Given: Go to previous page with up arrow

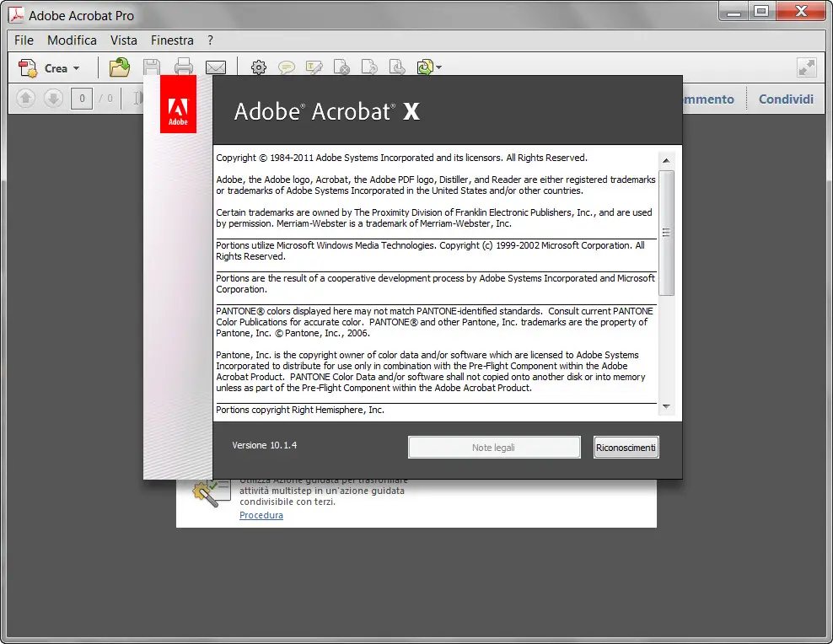Looking at the screenshot, I should [25, 99].
